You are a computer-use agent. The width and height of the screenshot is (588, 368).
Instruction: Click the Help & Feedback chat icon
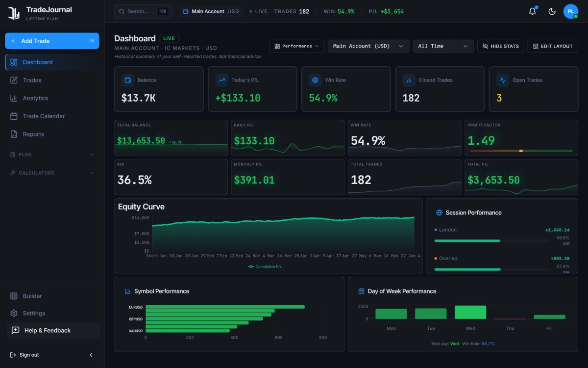tap(16, 330)
